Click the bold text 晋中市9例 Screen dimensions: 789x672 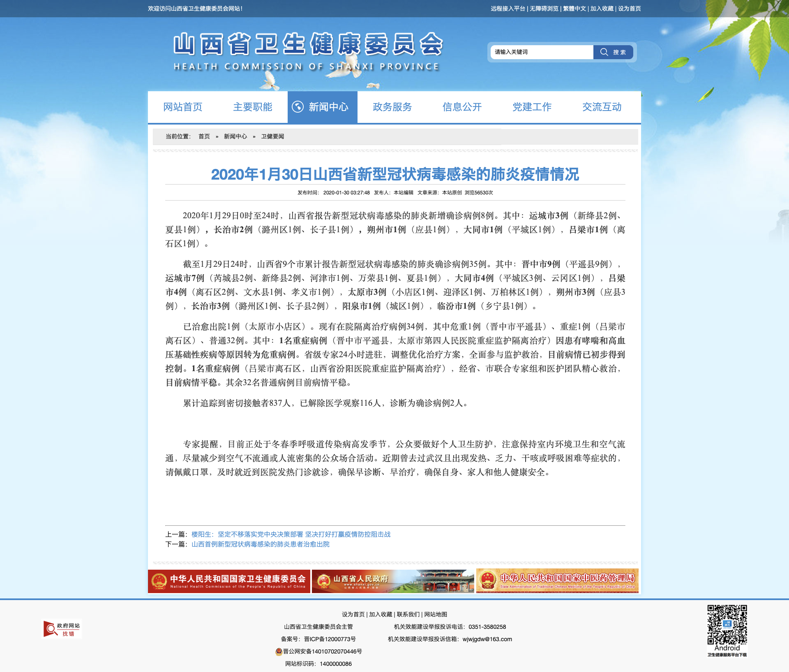pos(541,264)
